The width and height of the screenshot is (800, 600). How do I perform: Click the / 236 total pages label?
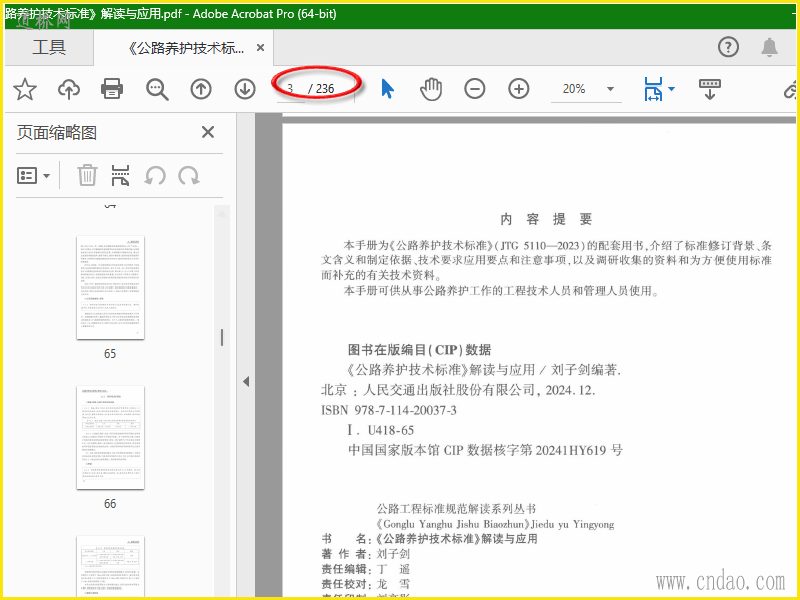click(321, 89)
